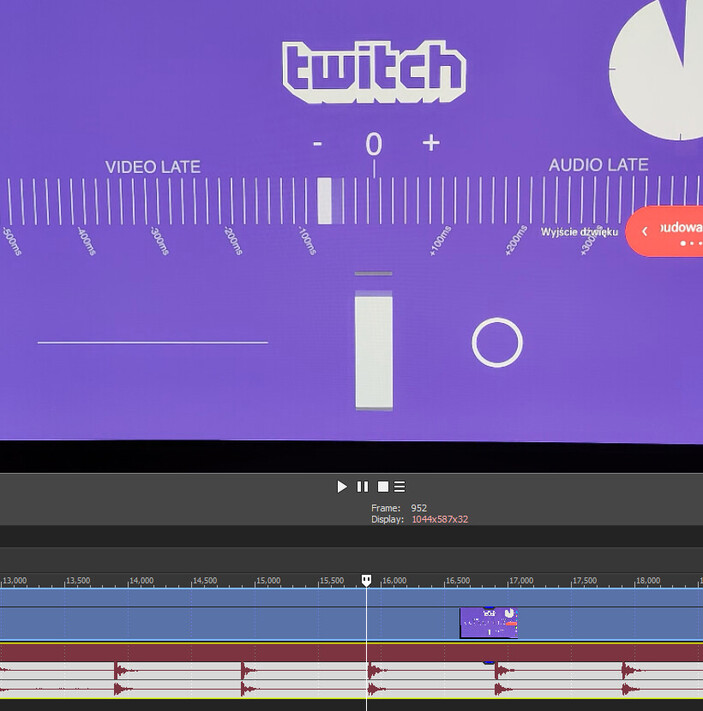Click the tall white vertical bar in the preview
703x711 pixels.
(x=374, y=350)
